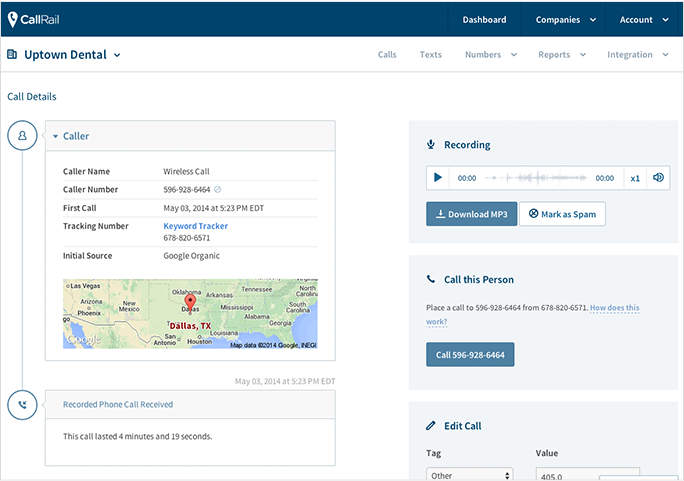684x481 pixels.
Task: Click the block icon next to caller number
Action: coord(218,189)
